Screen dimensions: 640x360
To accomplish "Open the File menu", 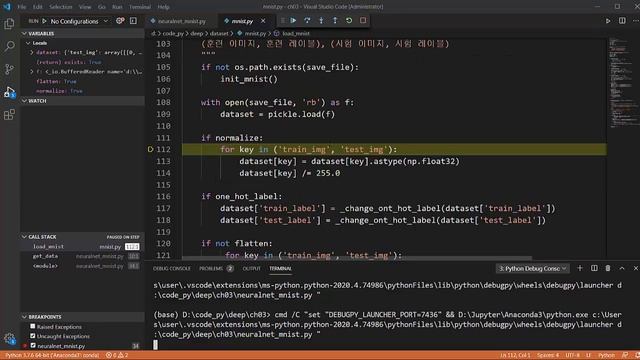I will [22, 7].
